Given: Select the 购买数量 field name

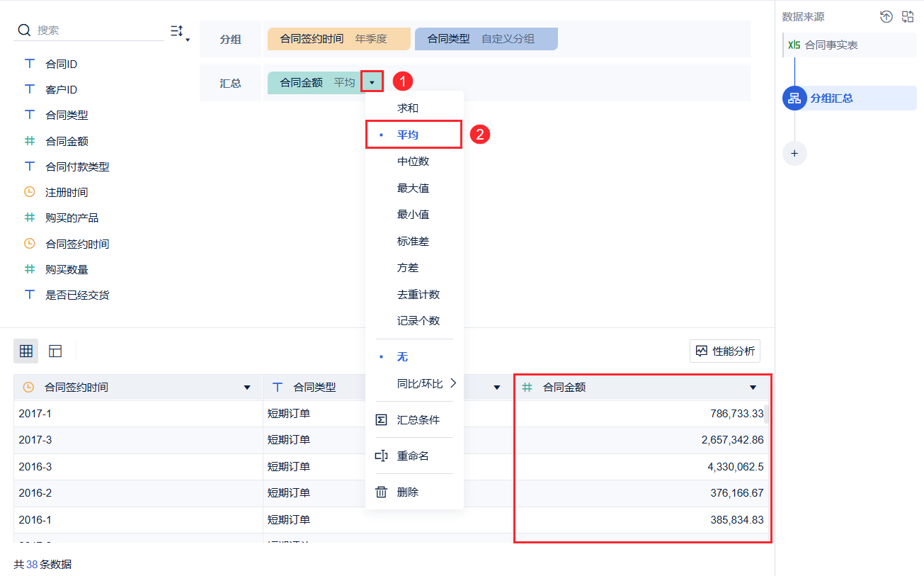Looking at the screenshot, I should click(x=67, y=269).
